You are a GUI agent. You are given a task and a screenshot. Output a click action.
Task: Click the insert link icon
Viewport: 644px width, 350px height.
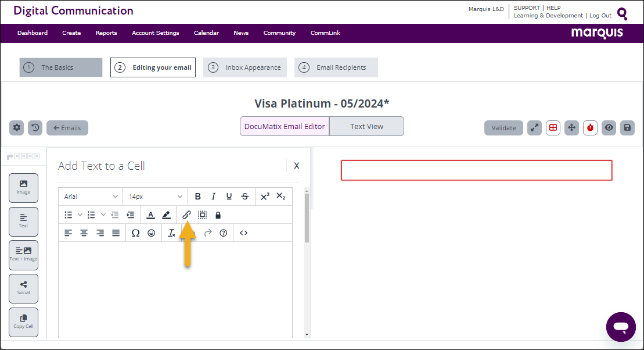(186, 215)
